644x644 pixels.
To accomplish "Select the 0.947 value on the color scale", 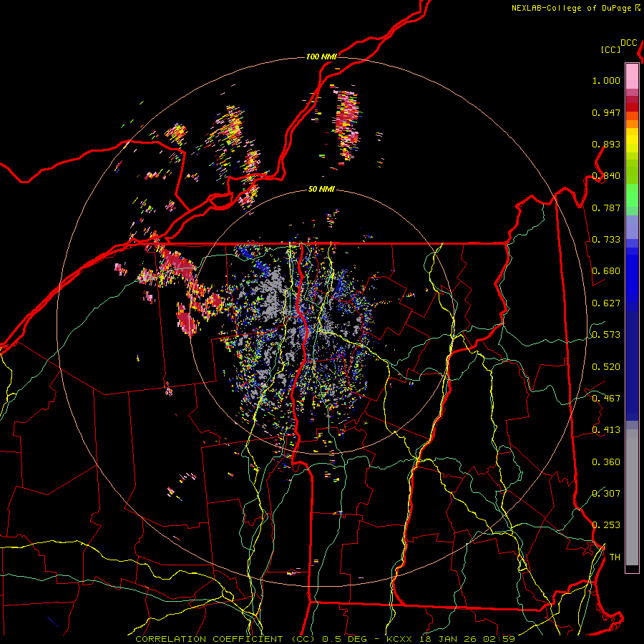I will point(606,112).
